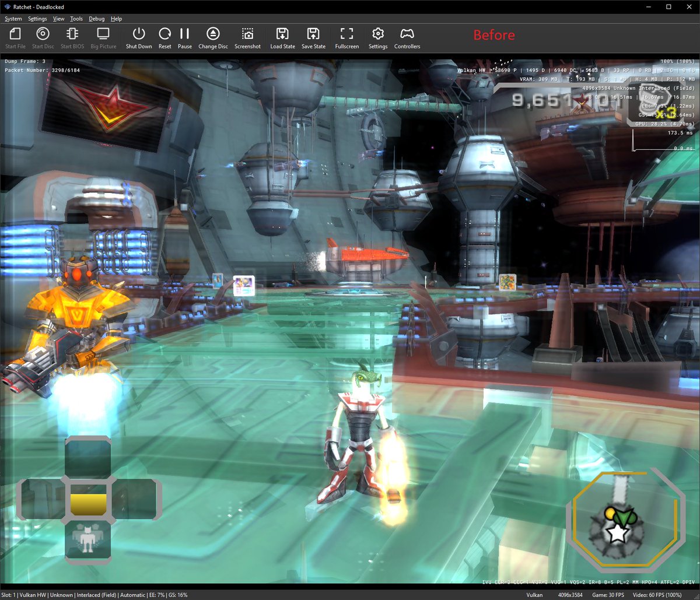
Task: Open the Load State toolbar button
Action: pyautogui.click(x=282, y=38)
